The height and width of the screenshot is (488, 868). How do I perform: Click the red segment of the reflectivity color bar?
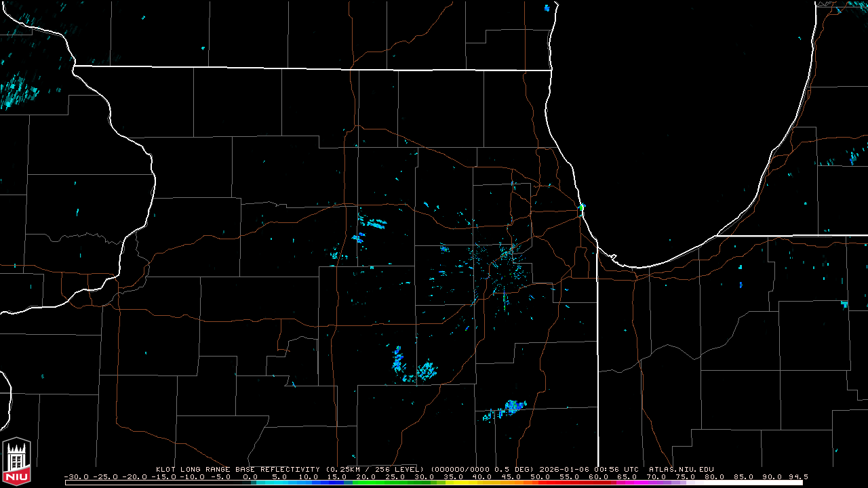(575, 483)
